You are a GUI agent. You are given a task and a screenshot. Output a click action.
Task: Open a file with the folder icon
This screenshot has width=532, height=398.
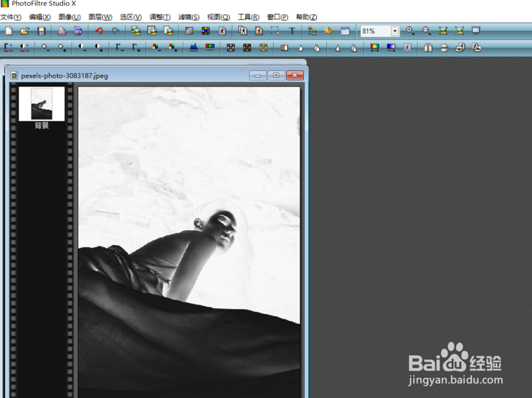click(x=25, y=31)
